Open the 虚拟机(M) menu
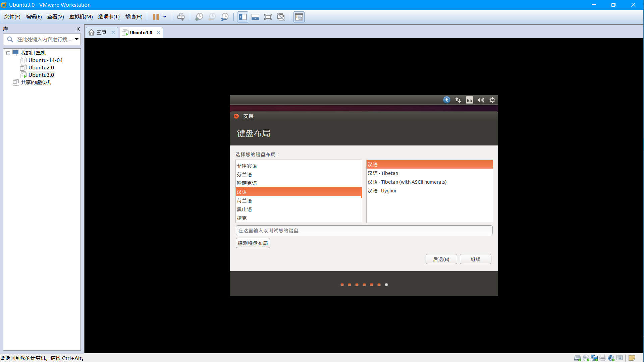Image resolution: width=644 pixels, height=362 pixels. coord(81,17)
